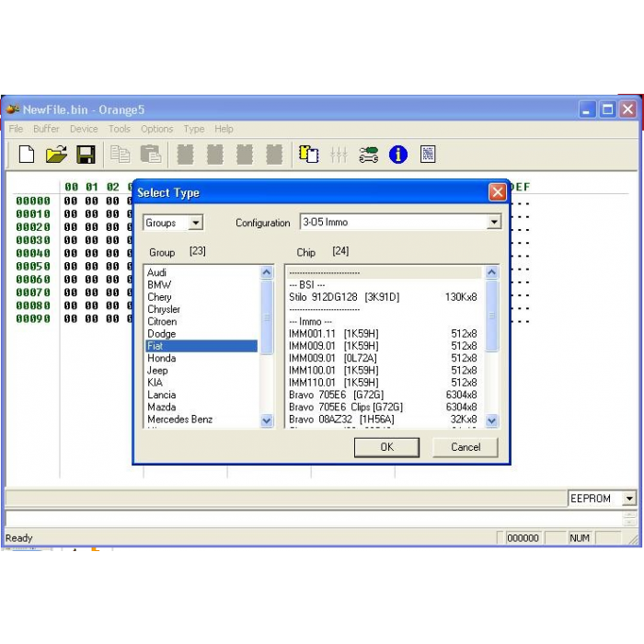Click the wrench and screwdriver tools icon
Viewport: 644px width, 644px height.
[368, 155]
